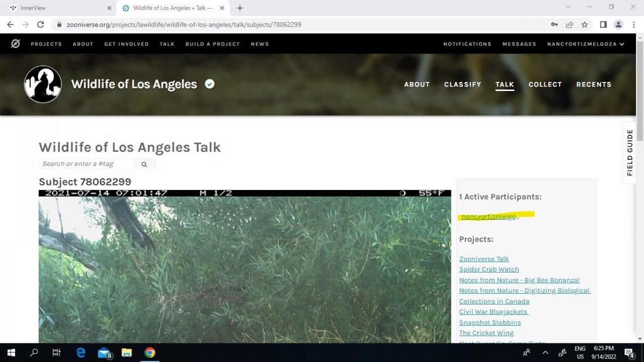Click the Zooniverse logo icon

(16, 44)
